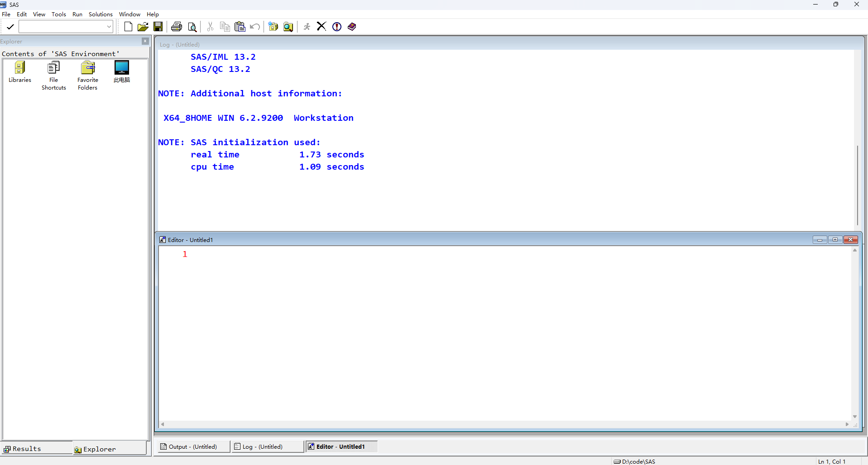This screenshot has height=465, width=868.
Task: Click the Editor vertical scrollbar down arrow
Action: coord(855,417)
